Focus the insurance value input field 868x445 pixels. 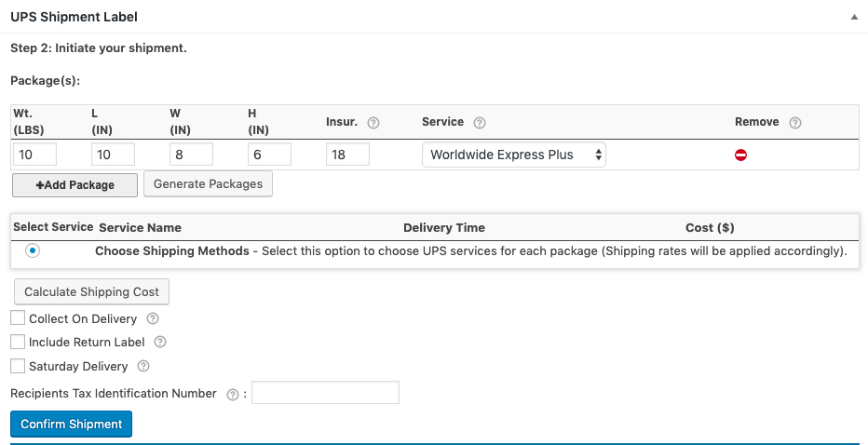pos(347,155)
